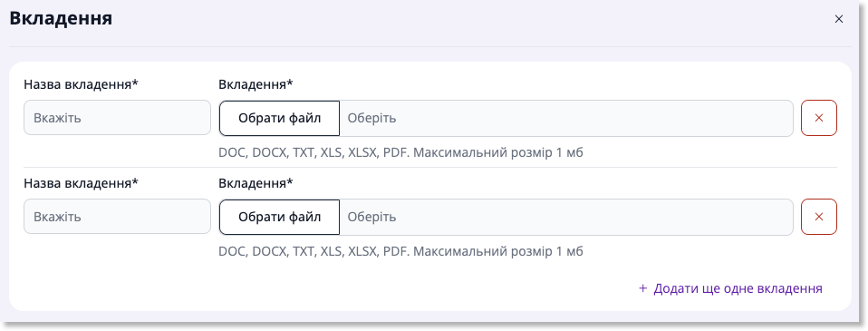868x331 pixels.
Task: Focus the first Назва вкладення input field
Action: pos(118,118)
